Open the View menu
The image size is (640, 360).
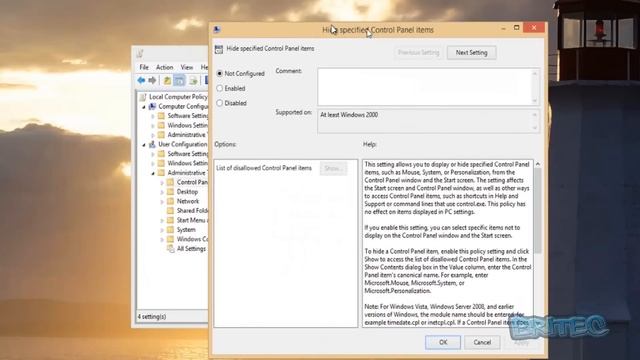pyautogui.click(x=187, y=67)
